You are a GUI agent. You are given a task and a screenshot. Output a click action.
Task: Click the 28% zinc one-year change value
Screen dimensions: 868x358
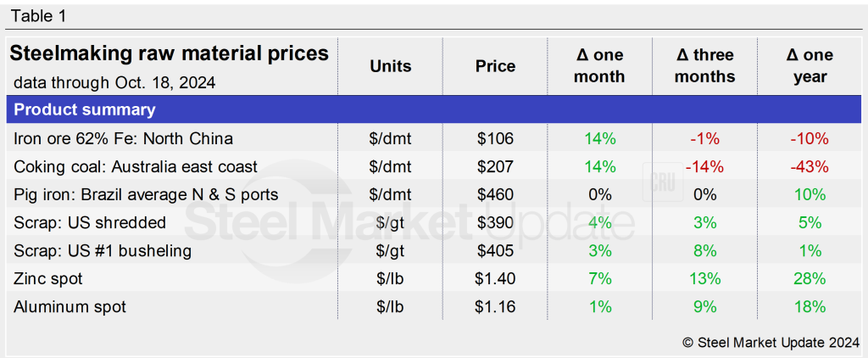809,278
